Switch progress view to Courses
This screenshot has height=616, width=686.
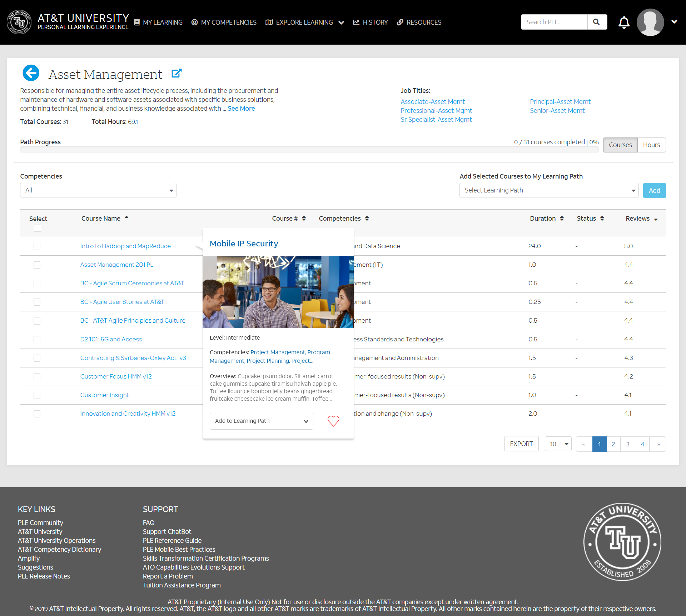[620, 145]
